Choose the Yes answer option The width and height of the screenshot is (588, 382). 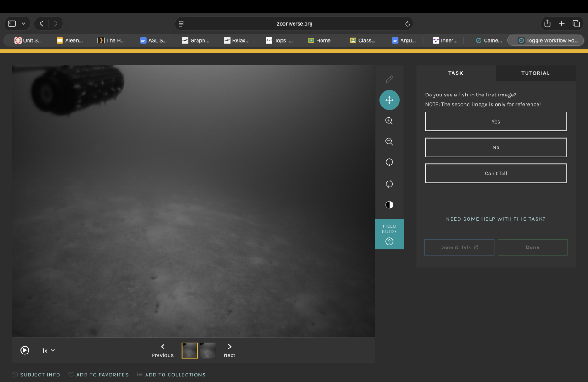point(496,122)
